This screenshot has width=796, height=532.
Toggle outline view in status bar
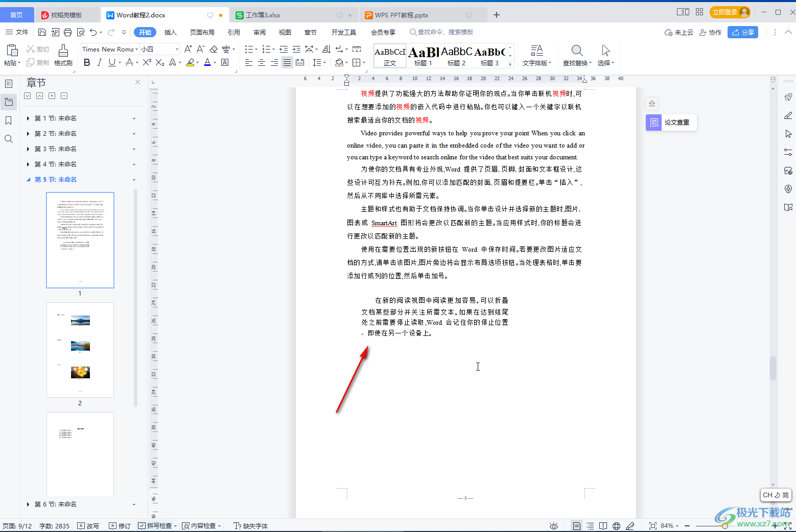(591, 526)
